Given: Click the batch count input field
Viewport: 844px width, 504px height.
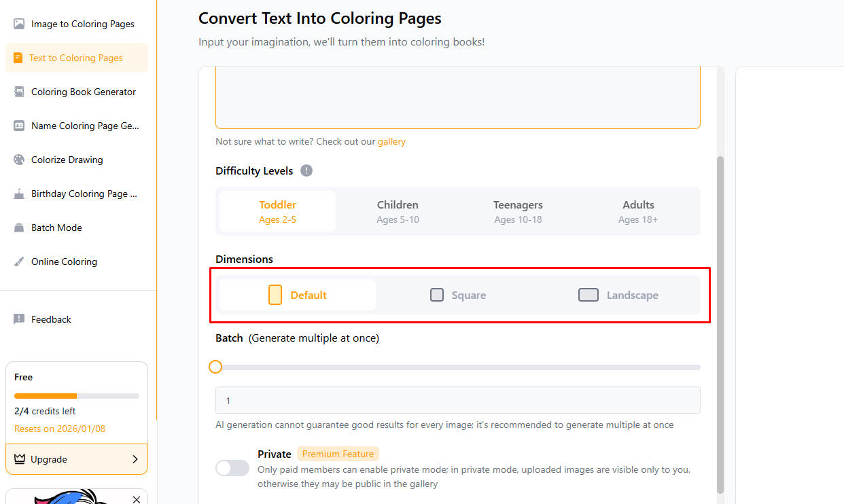Looking at the screenshot, I should [x=457, y=401].
